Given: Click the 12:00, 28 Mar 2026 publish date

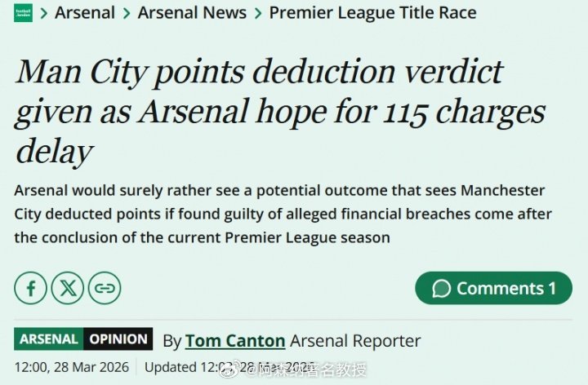Looking at the screenshot, I should [x=72, y=367].
